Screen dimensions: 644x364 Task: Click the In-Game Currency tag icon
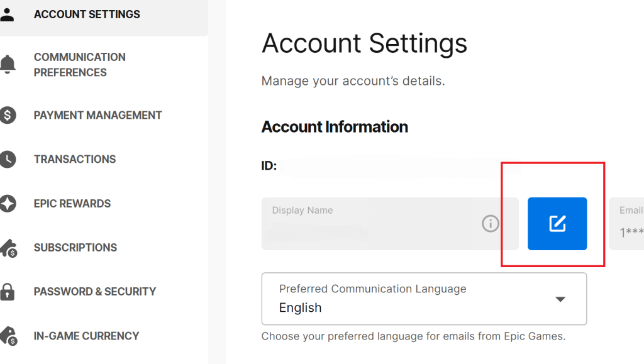[x=8, y=336]
